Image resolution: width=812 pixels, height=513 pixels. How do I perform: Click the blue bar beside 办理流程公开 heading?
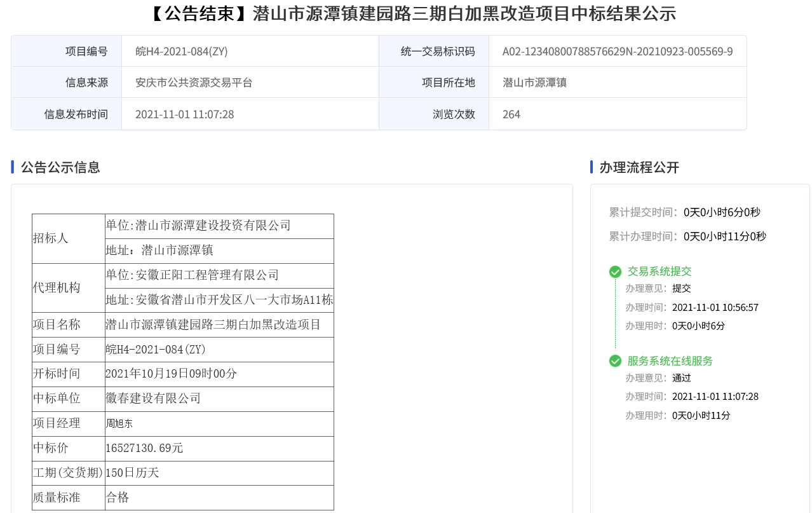click(592, 167)
